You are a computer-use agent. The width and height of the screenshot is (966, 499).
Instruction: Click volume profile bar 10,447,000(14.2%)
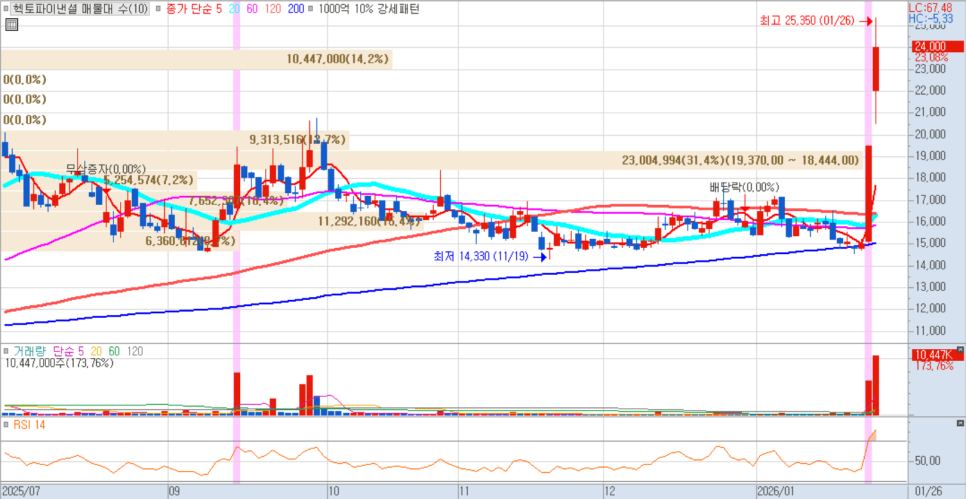pyautogui.click(x=197, y=59)
